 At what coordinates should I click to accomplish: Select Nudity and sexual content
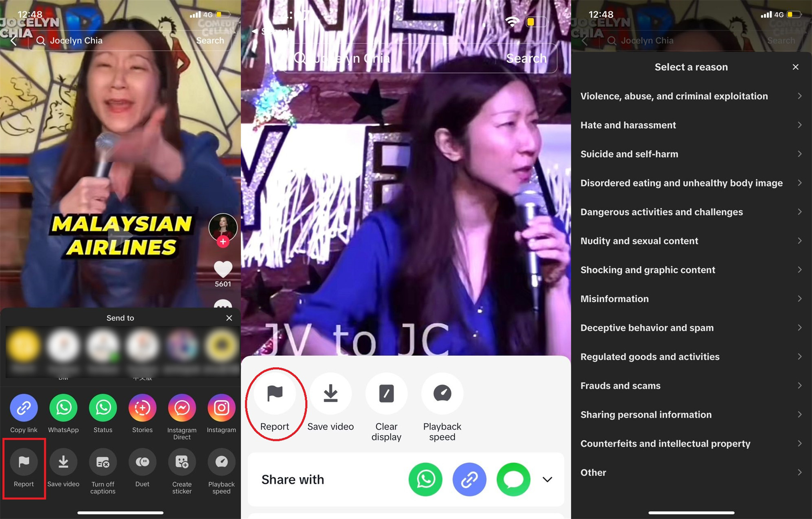(x=691, y=241)
